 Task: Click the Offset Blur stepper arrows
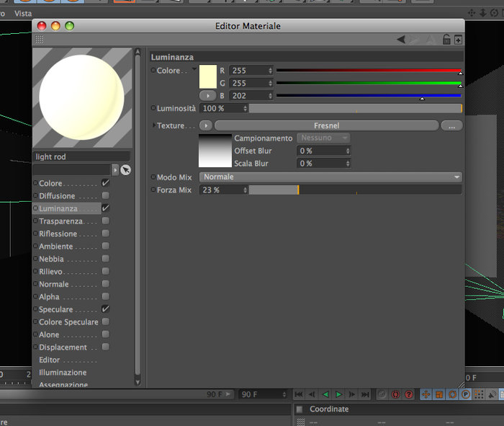click(348, 151)
